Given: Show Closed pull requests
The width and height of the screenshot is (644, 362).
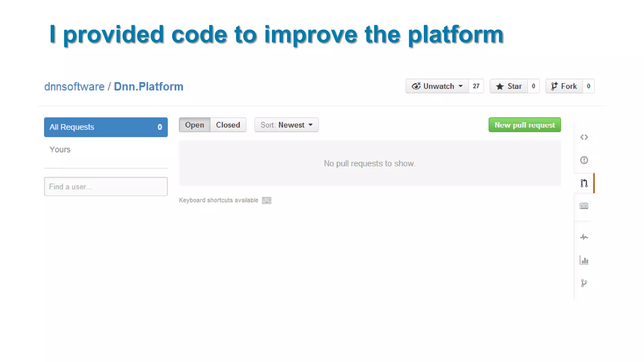Looking at the screenshot, I should [228, 125].
